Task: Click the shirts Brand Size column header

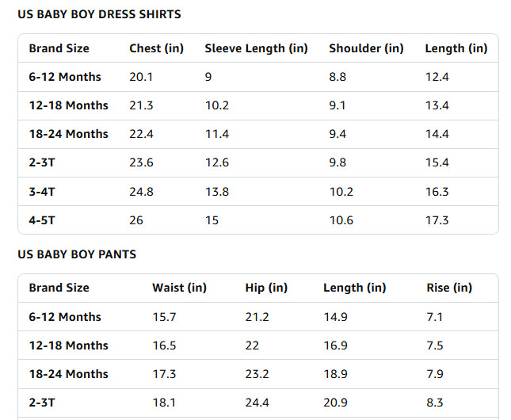Action: point(59,48)
